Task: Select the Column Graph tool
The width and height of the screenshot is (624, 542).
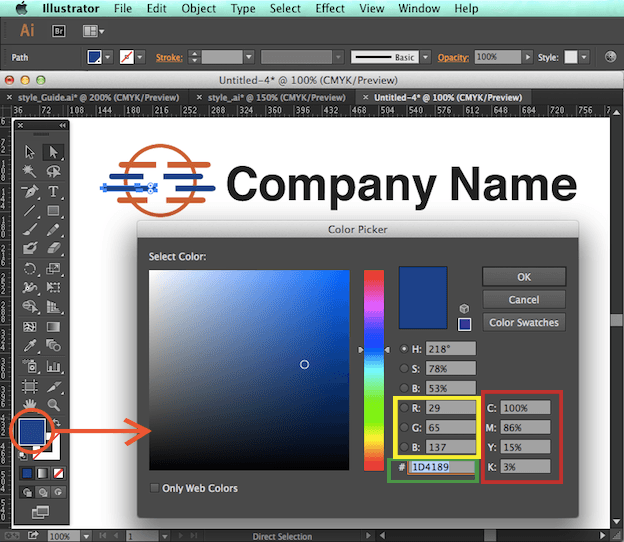Action: pyautogui.click(x=53, y=366)
